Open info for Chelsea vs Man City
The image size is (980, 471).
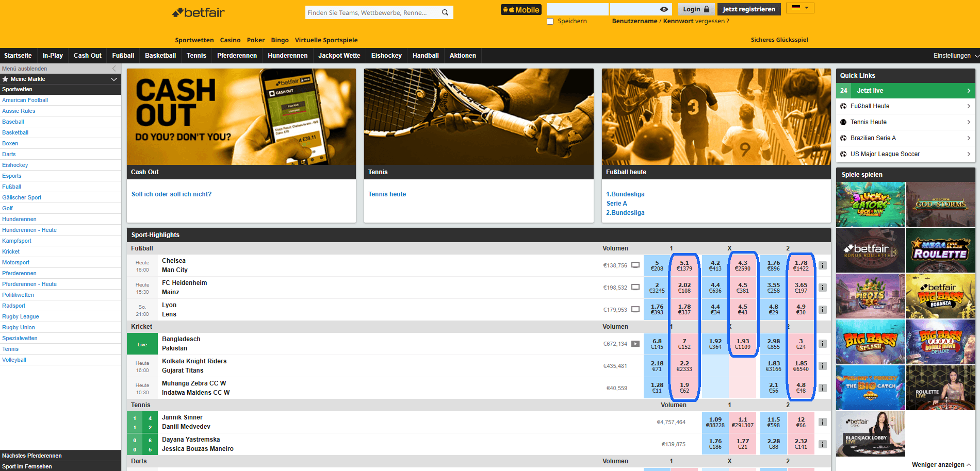[x=823, y=265]
